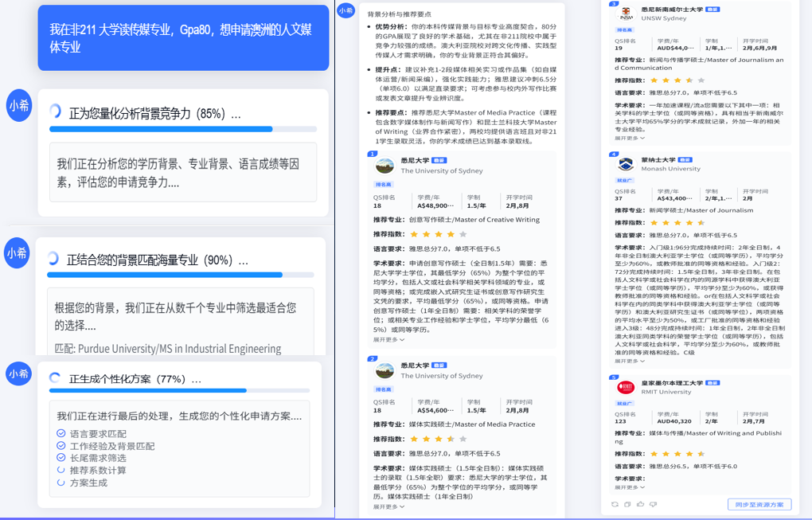Click the star rating on the Monash card
This screenshot has height=520, width=812.
[x=677, y=223]
